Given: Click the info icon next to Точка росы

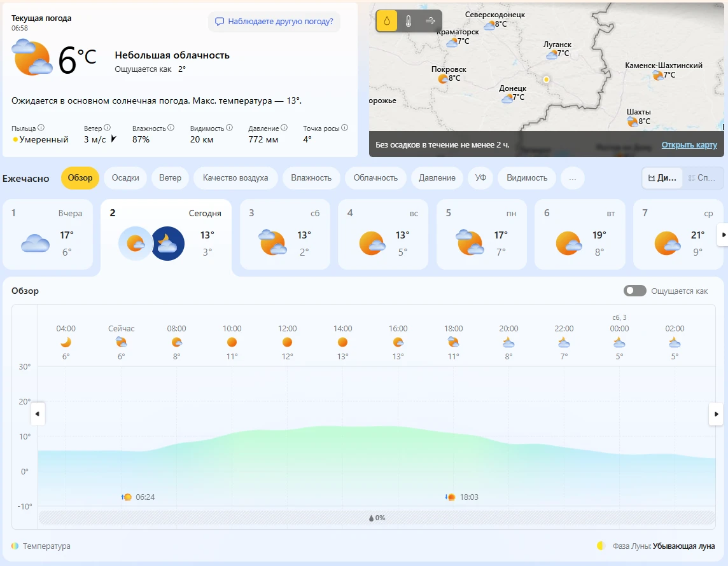Looking at the screenshot, I should 344,128.
